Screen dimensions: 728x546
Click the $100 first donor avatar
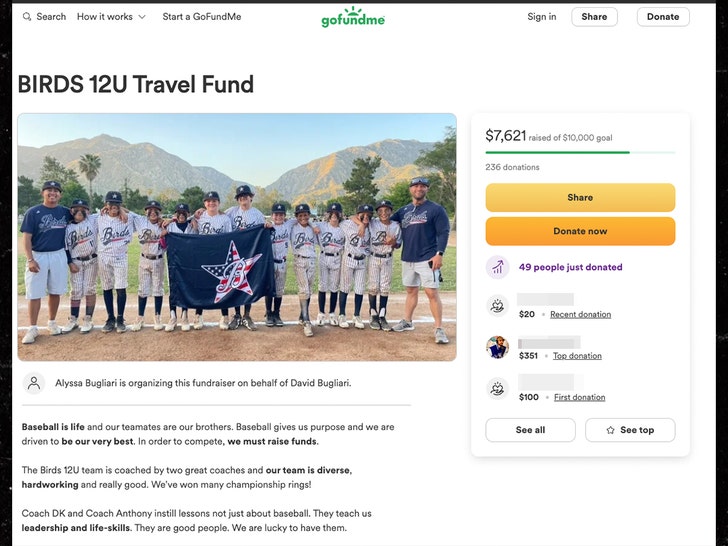[497, 389]
